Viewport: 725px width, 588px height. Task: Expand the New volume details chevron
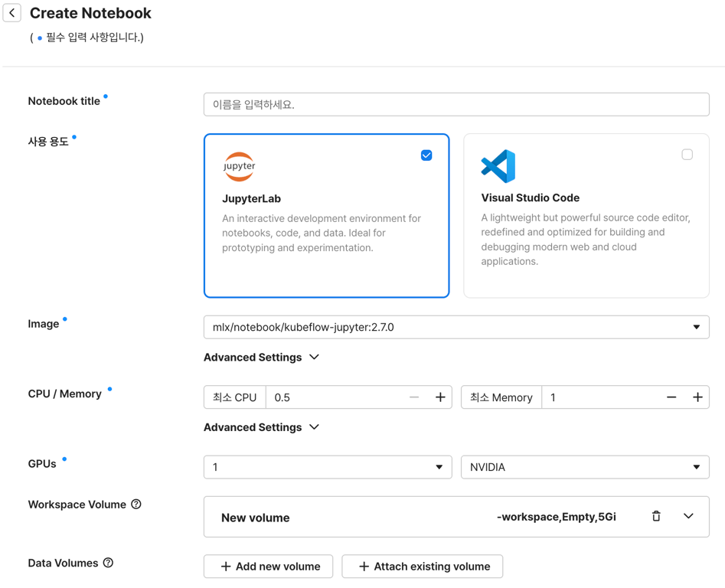[687, 517]
